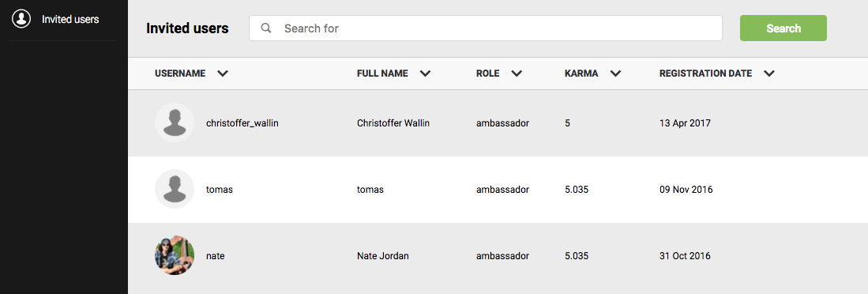Select the Christoffer Wallin full name cell
The height and width of the screenshot is (294, 868).
click(x=393, y=123)
